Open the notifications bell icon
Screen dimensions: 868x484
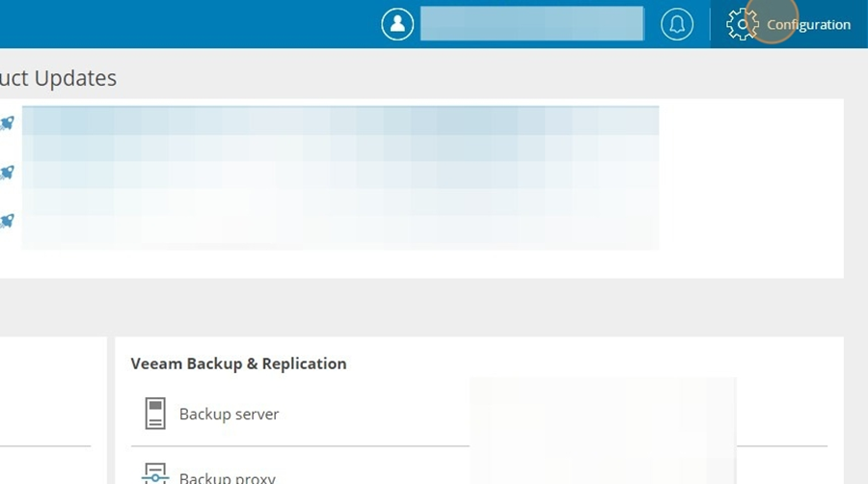click(x=676, y=24)
